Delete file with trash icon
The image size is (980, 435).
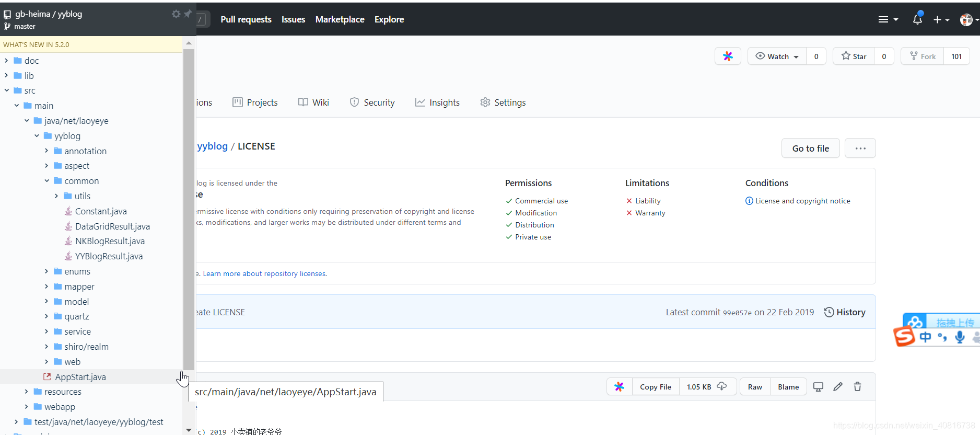(x=857, y=387)
